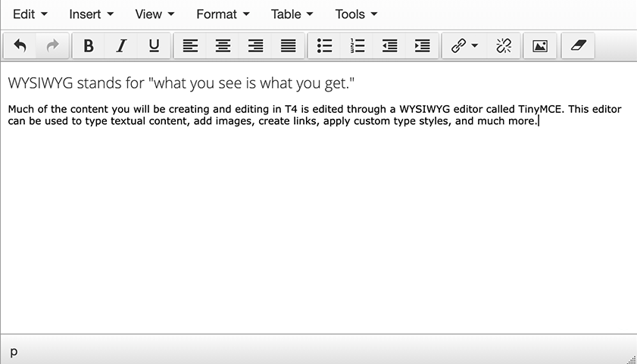The image size is (637, 364).
Task: Clear formatting with eraser icon
Action: point(577,46)
